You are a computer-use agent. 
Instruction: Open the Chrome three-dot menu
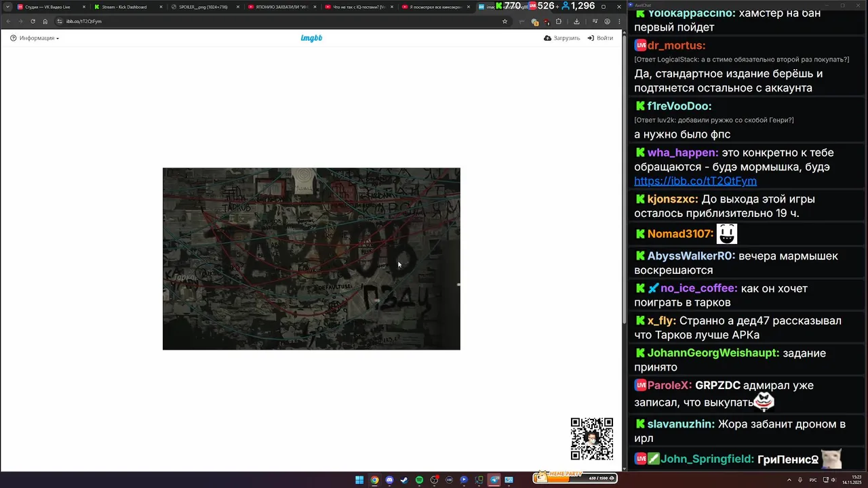click(619, 21)
